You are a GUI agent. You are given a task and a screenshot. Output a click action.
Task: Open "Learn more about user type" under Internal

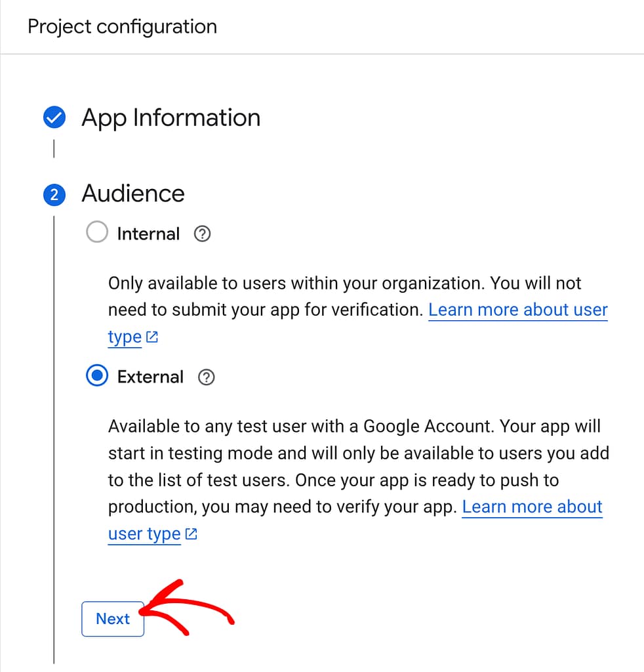pyautogui.click(x=517, y=309)
